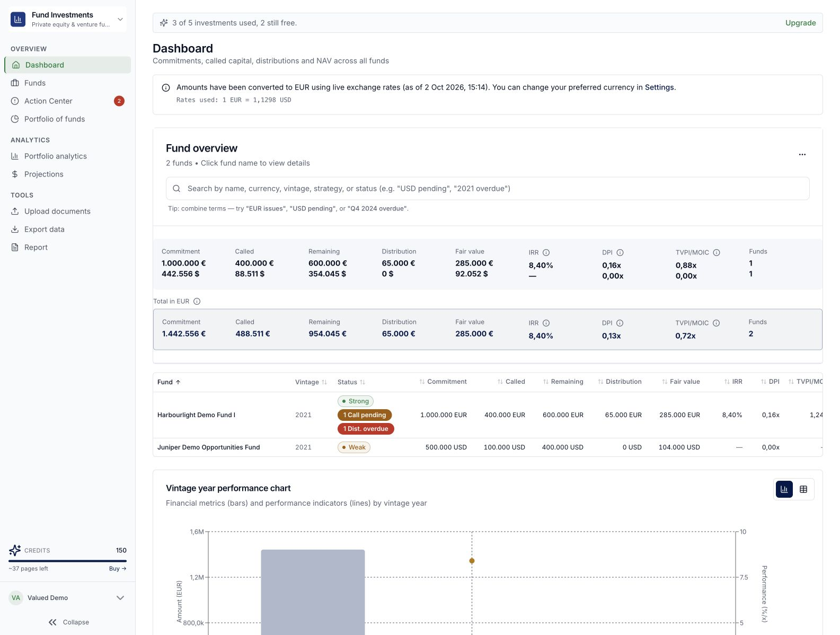The height and width of the screenshot is (635, 840).
Task: Switch vintage chart to table view
Action: tap(803, 489)
